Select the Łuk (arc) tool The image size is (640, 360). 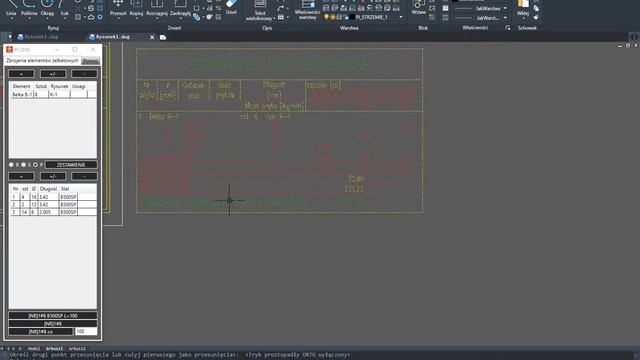pos(64,7)
